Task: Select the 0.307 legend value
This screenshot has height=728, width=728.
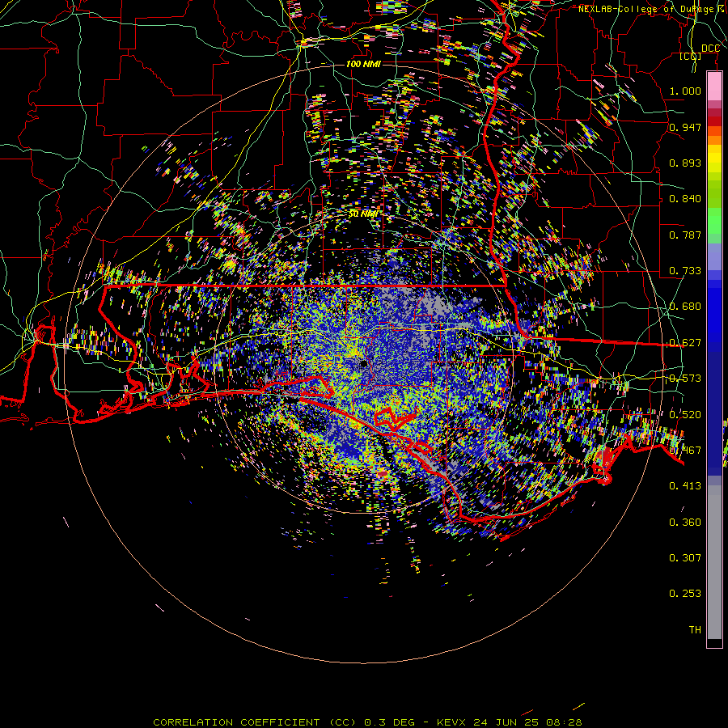Action: 685,557
